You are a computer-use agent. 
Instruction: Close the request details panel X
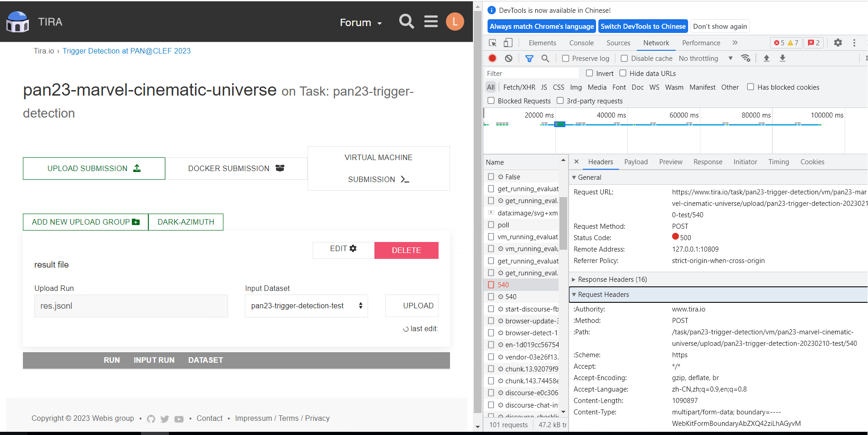pyautogui.click(x=576, y=161)
